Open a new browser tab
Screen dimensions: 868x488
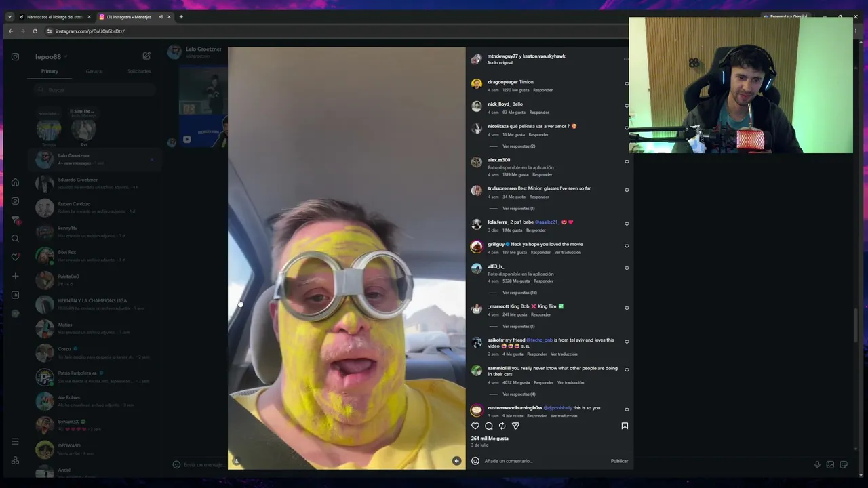(181, 16)
